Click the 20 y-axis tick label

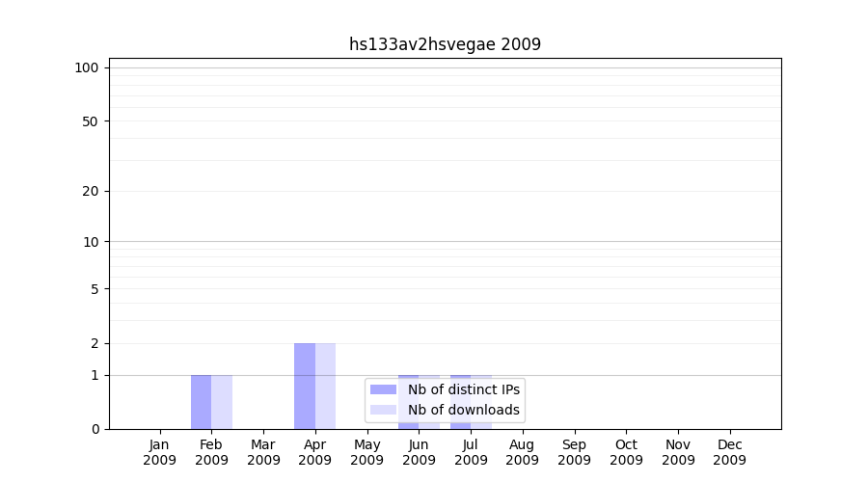point(90,191)
